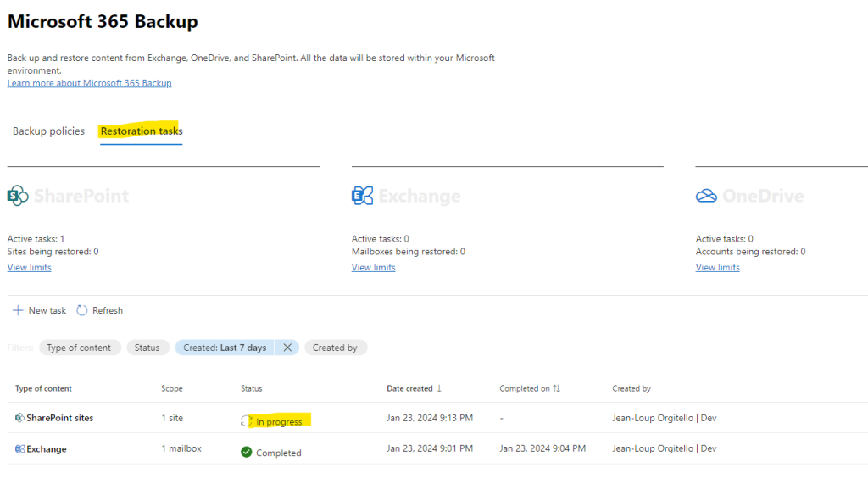Image resolution: width=868 pixels, height=484 pixels.
Task: Click Jan 23, 2024 9:04 PM completion date
Action: coord(542,448)
